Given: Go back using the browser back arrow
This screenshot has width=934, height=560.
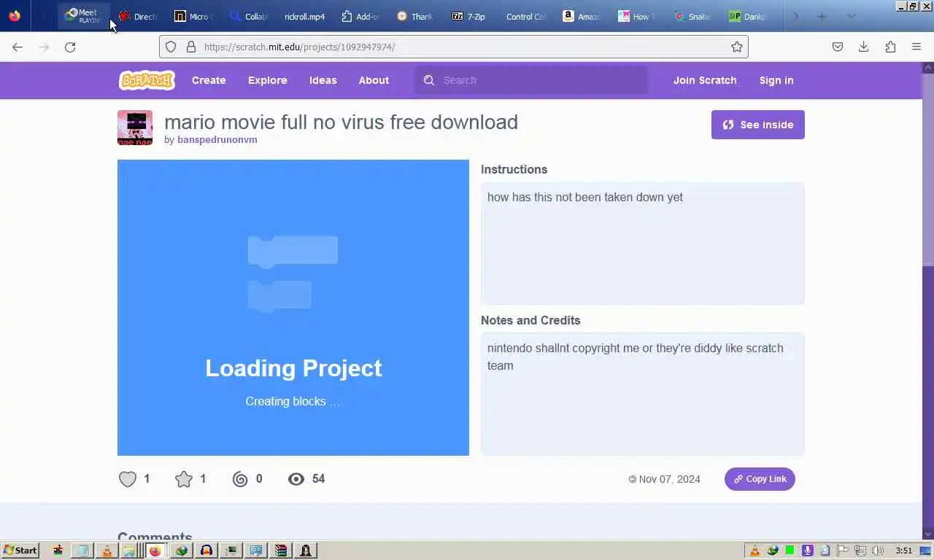Looking at the screenshot, I should [18, 47].
